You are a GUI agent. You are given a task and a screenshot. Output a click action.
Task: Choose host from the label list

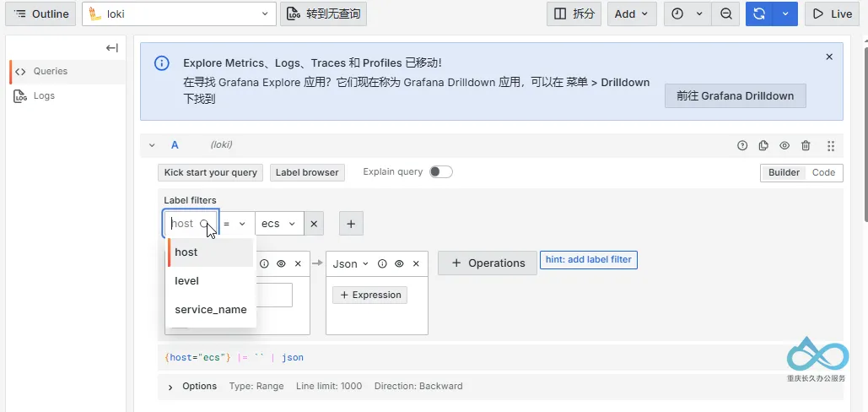pyautogui.click(x=211, y=252)
